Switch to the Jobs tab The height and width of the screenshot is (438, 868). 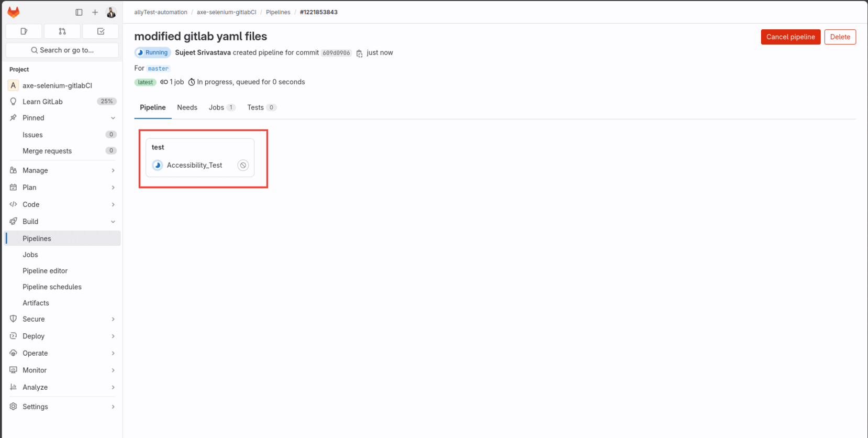[222, 107]
